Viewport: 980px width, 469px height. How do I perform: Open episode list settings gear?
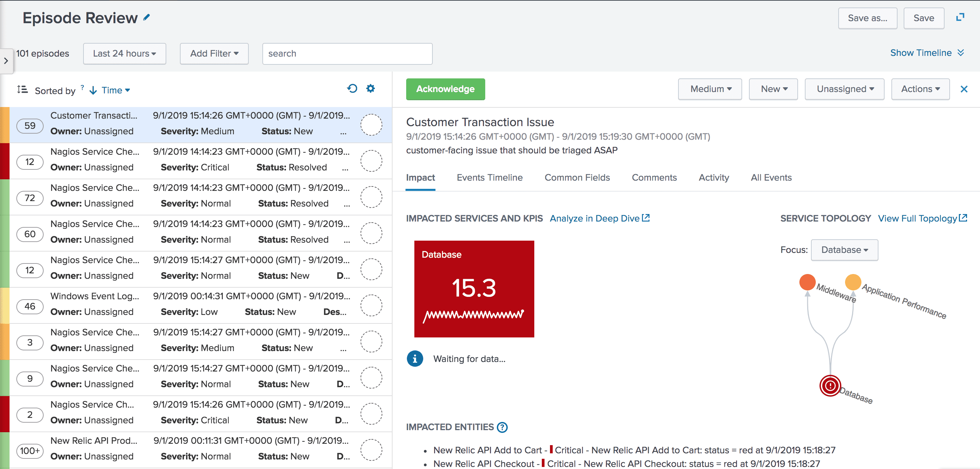coord(370,89)
